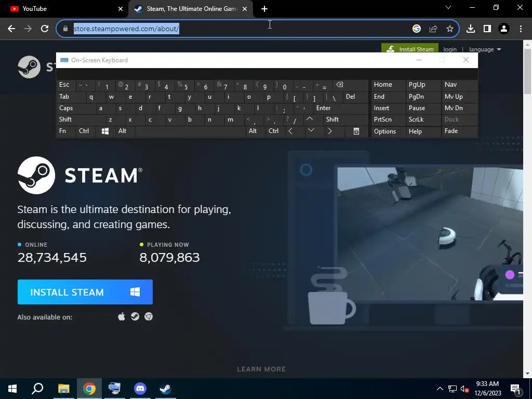
Task: Reload the Steam page
Action: [45, 29]
